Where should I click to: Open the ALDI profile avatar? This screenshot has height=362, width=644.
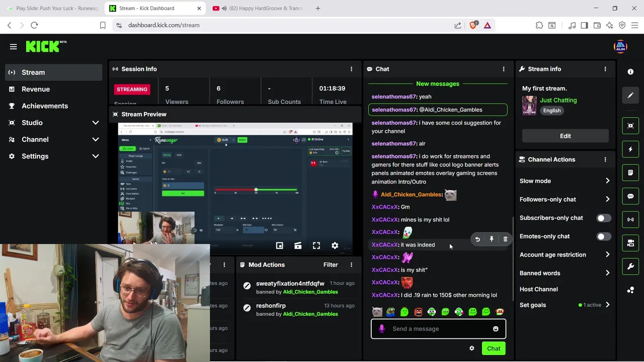click(x=620, y=47)
